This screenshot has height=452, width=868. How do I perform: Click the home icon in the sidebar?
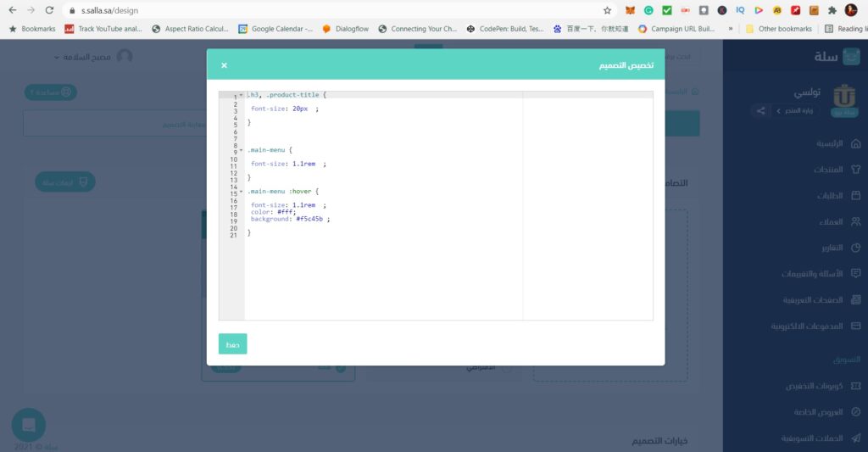coord(855,143)
